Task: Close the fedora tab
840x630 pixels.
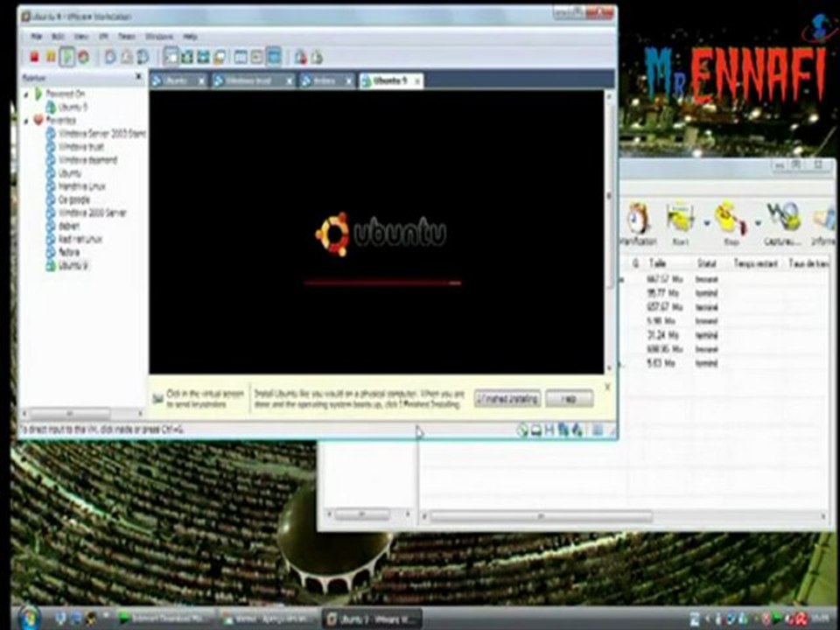Action: point(349,80)
